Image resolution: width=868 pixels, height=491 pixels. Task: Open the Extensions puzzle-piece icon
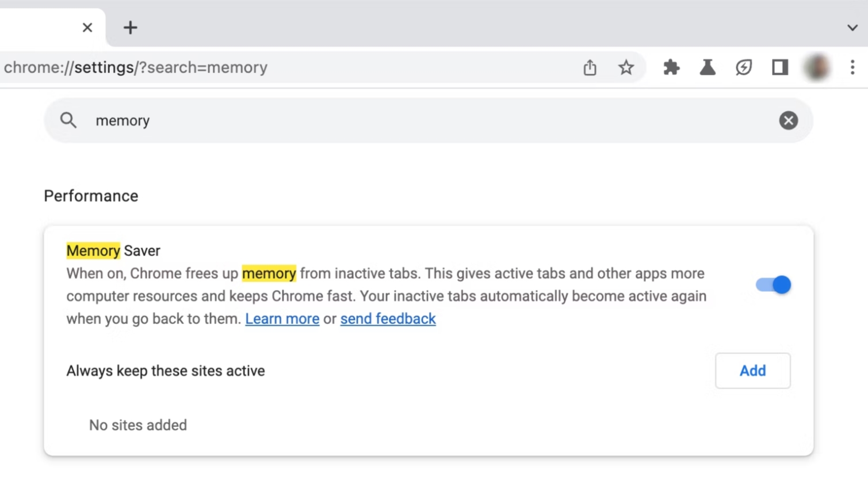pos(671,67)
